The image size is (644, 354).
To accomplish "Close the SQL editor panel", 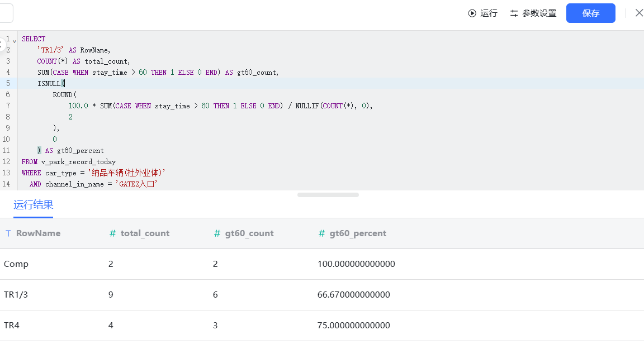I will [x=639, y=13].
